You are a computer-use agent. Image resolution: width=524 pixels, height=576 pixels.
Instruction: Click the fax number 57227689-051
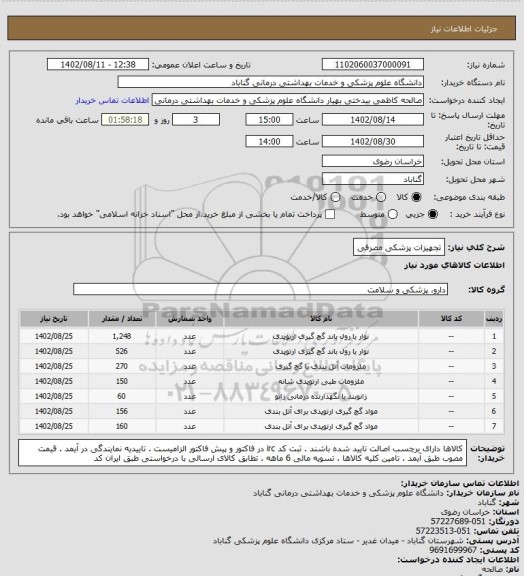pyautogui.click(x=458, y=521)
